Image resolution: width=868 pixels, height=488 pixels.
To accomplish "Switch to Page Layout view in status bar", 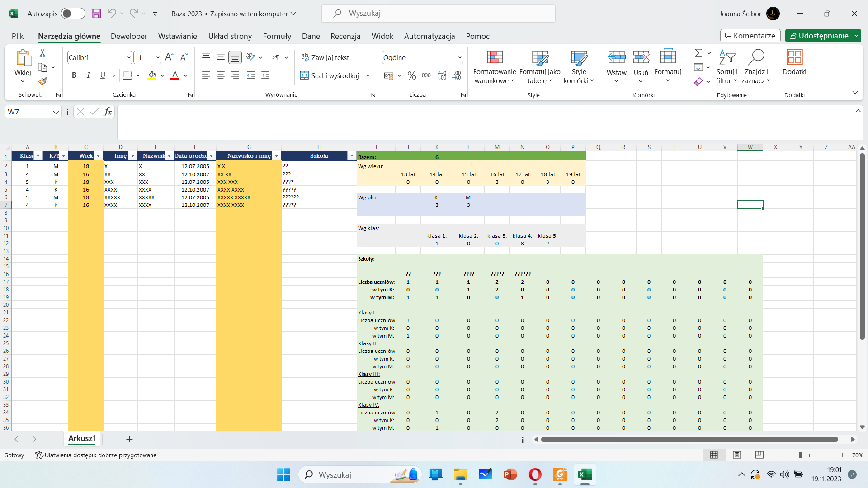I will (x=737, y=455).
